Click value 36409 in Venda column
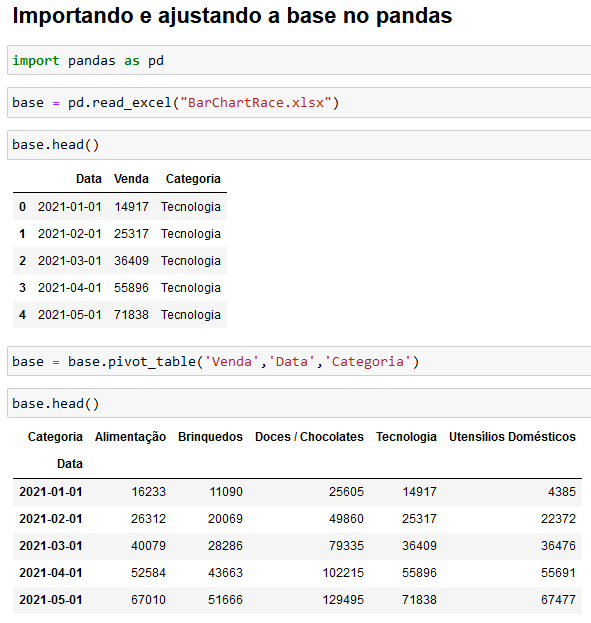Viewport: 591px width, 623px height. tap(132, 261)
